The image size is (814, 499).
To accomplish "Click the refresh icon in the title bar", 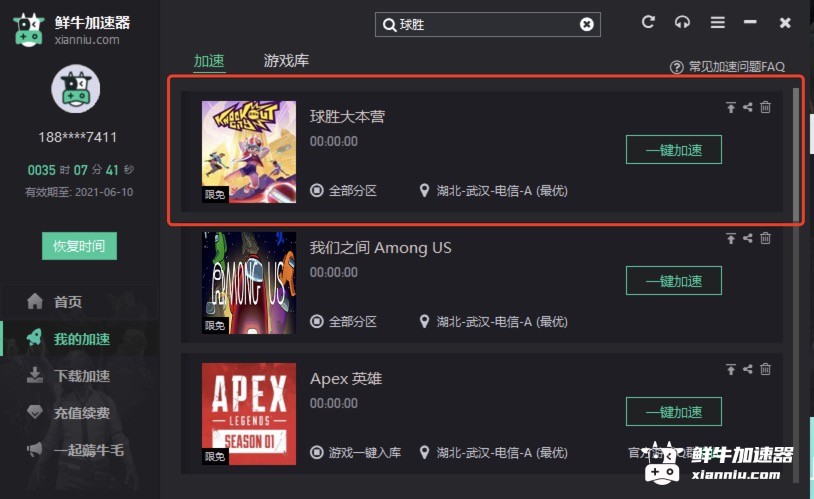I will [648, 22].
